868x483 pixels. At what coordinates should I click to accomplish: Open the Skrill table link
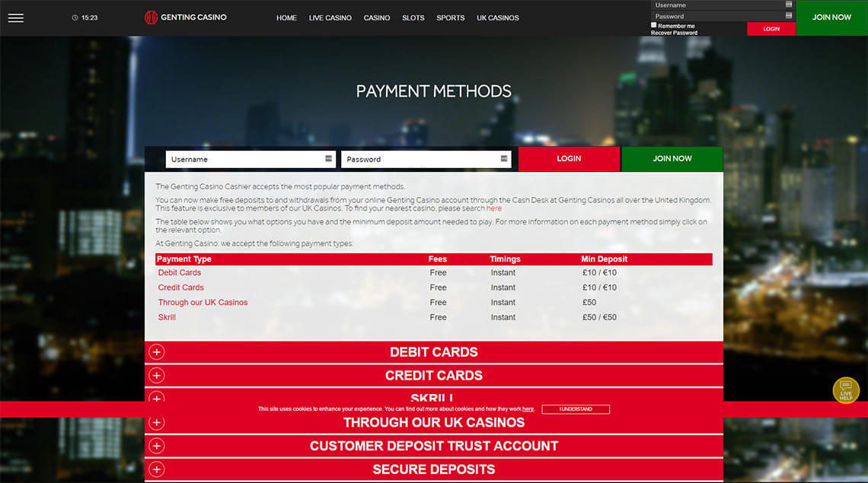click(167, 318)
